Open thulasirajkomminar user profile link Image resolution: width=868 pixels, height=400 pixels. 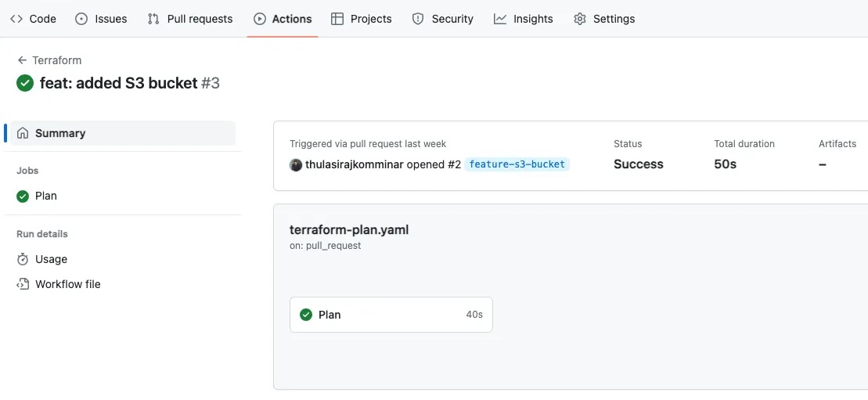[x=355, y=164]
